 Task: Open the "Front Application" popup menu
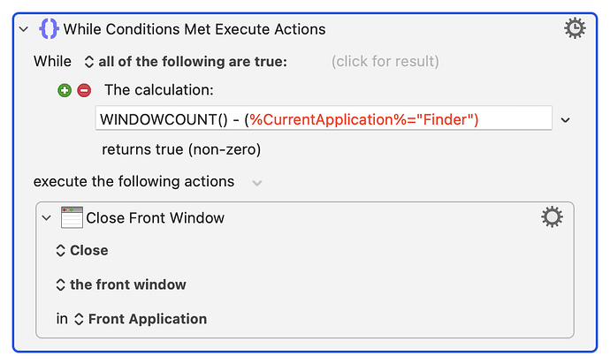click(140, 319)
